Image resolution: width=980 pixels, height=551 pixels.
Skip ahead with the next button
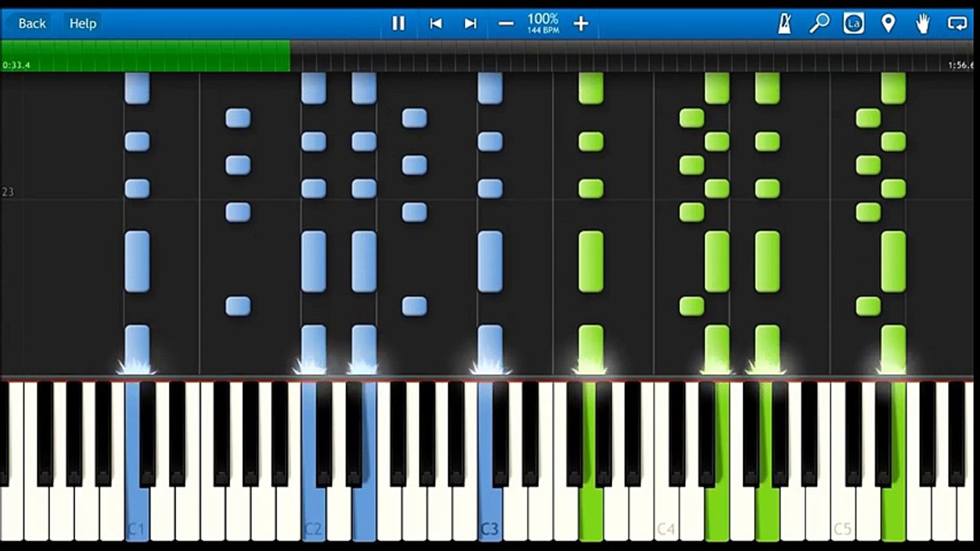click(470, 24)
